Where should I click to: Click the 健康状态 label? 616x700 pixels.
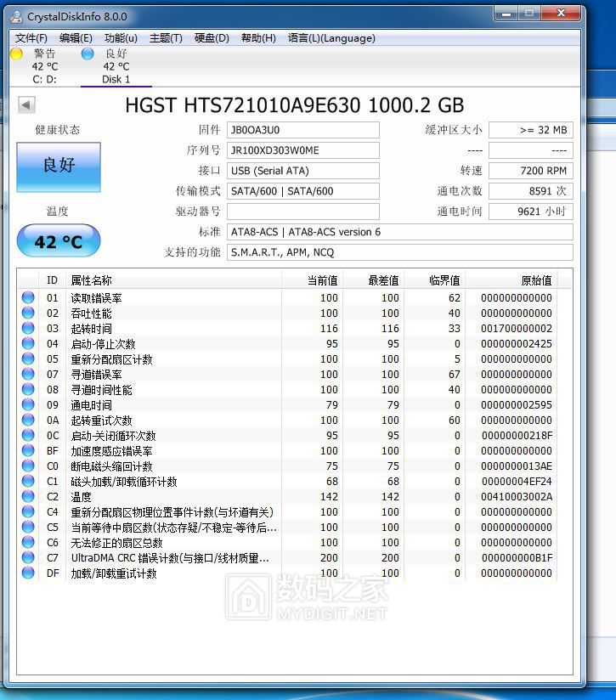[x=58, y=130]
